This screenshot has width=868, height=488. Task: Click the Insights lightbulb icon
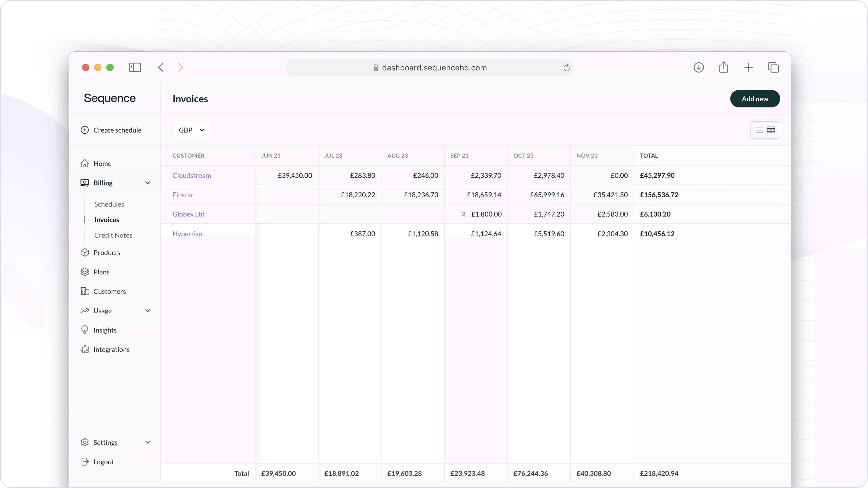pos(84,330)
